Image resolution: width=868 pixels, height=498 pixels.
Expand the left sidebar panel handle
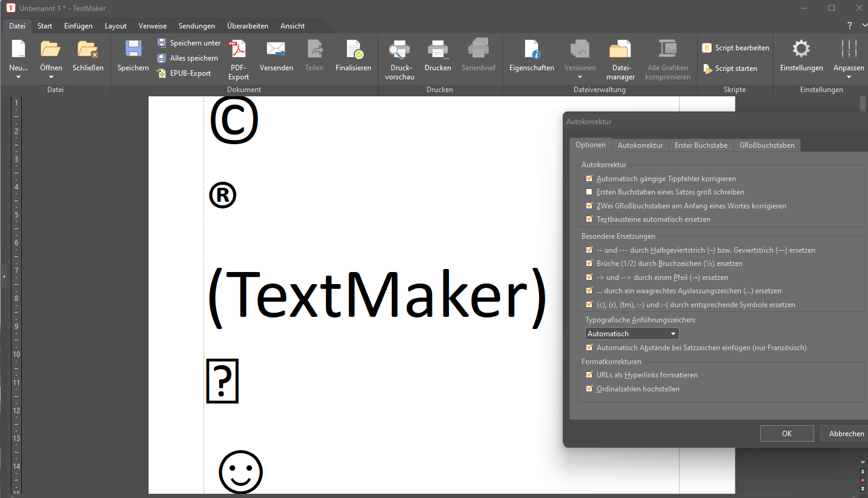(x=4, y=276)
